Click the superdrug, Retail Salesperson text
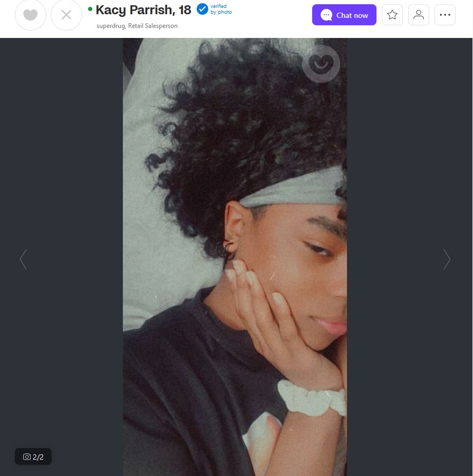The image size is (473, 476). (x=137, y=26)
